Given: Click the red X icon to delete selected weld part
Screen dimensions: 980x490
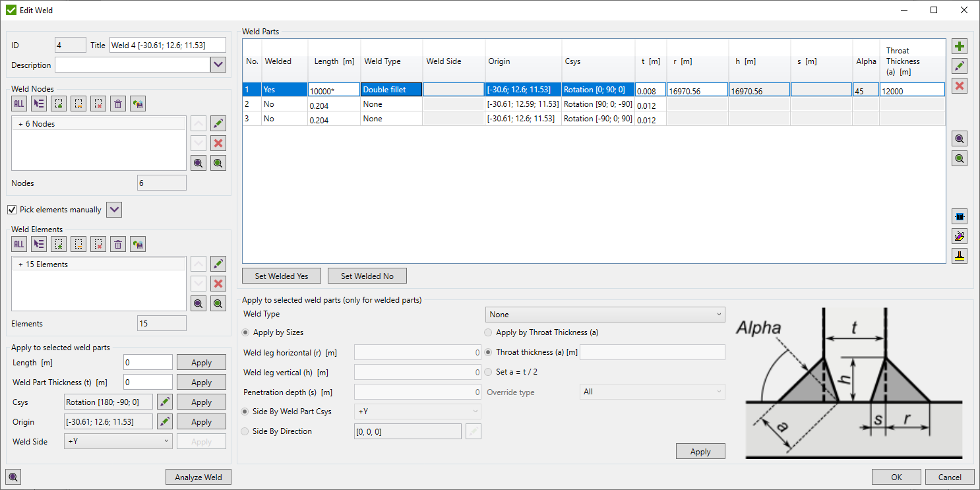Looking at the screenshot, I should 960,85.
